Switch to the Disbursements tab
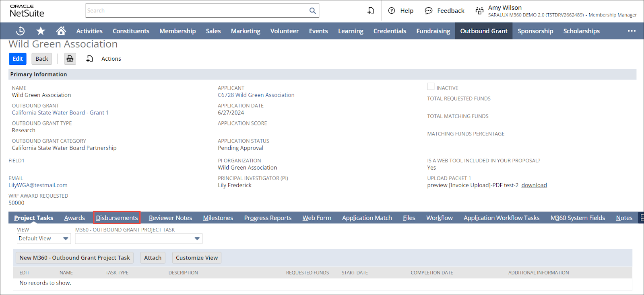This screenshot has width=644, height=295. point(117,218)
